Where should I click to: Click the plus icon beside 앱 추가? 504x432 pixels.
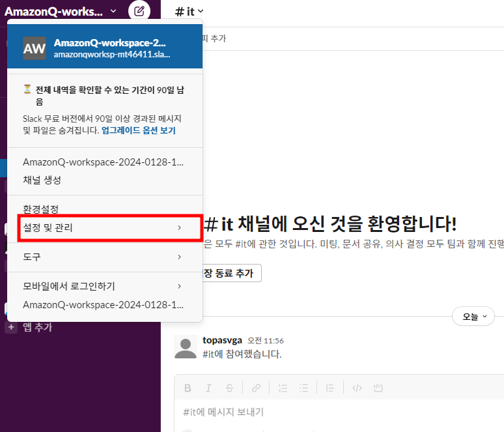(11, 328)
